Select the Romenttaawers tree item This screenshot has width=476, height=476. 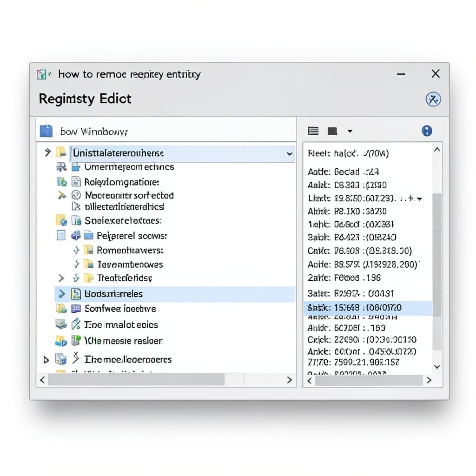coord(130,250)
